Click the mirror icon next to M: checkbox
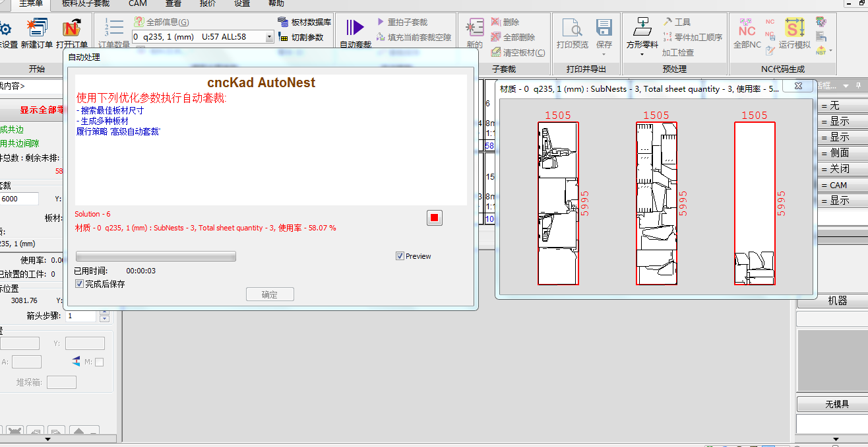Screen dimensions: 868x447 [x=77, y=362]
